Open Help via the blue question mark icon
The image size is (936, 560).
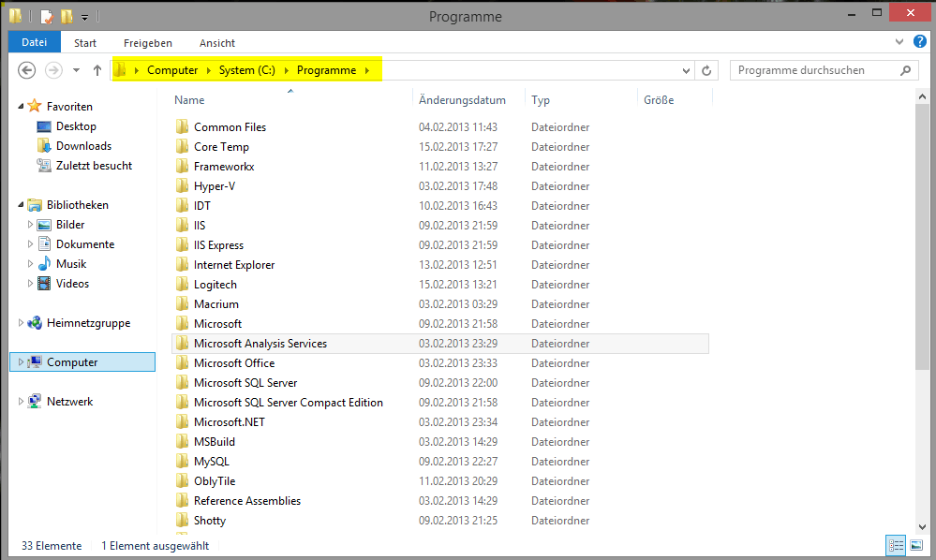click(x=919, y=42)
